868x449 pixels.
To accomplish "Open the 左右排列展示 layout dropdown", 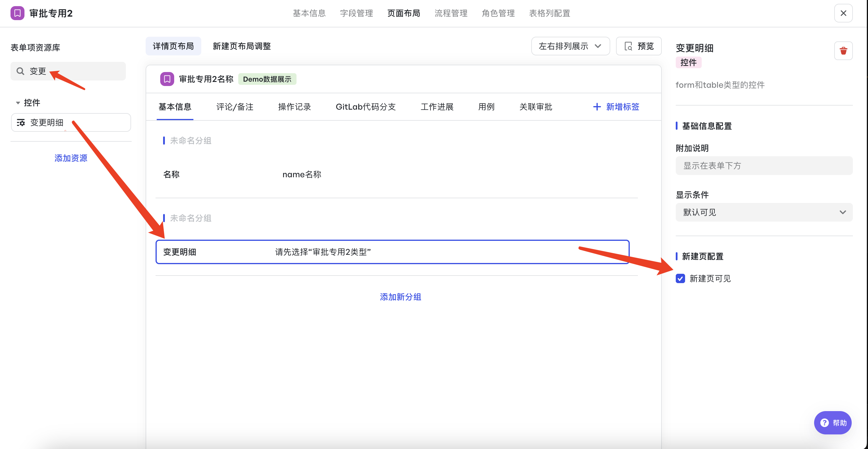I will pos(571,46).
